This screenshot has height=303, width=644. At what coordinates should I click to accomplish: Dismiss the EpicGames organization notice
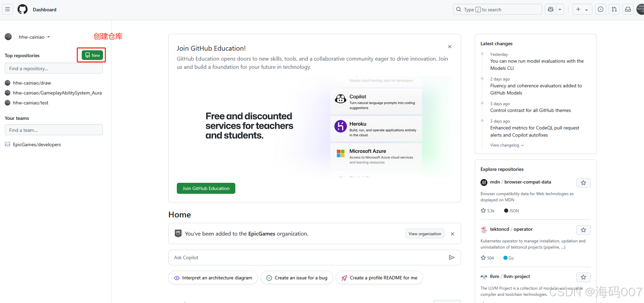pos(452,234)
